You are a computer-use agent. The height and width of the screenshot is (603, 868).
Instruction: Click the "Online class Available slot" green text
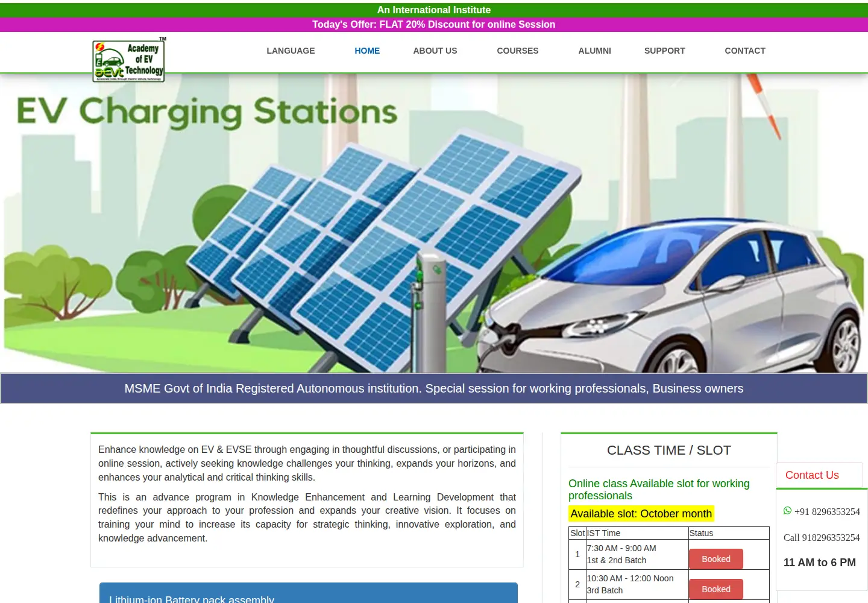(x=659, y=490)
